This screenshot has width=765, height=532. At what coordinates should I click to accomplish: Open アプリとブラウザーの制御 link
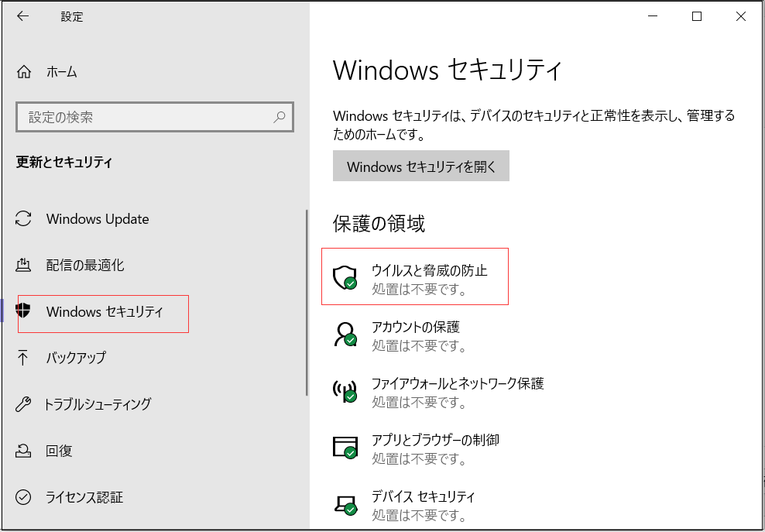(x=435, y=440)
